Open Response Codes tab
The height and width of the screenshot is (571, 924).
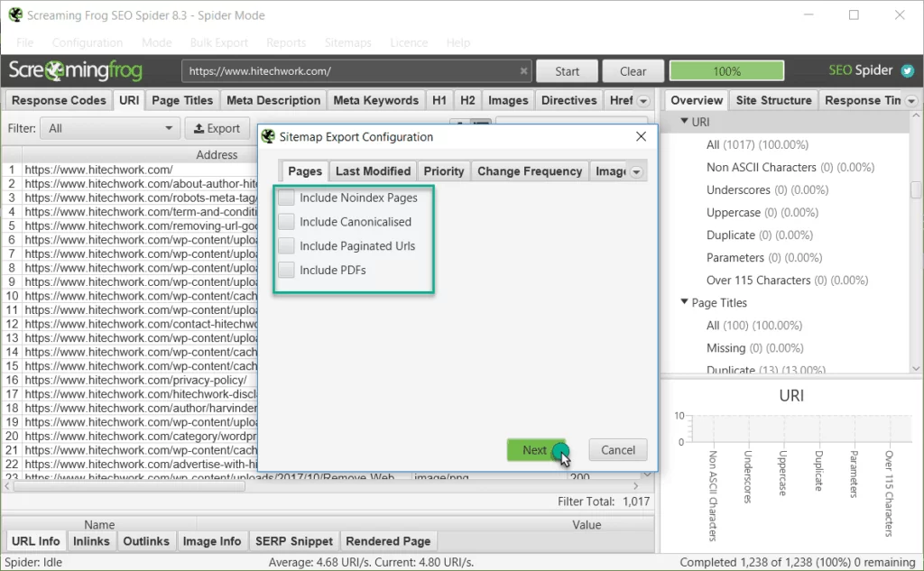tap(59, 100)
